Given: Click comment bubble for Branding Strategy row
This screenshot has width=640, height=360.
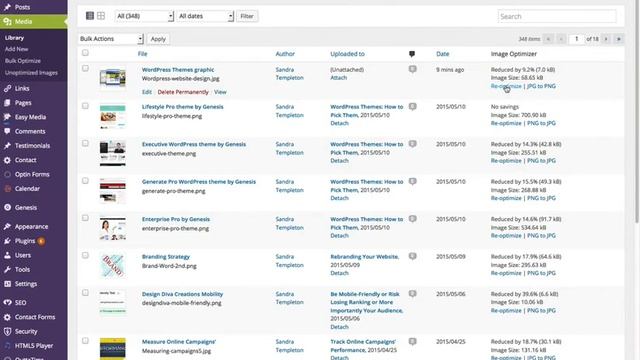Looking at the screenshot, I should click(x=413, y=256).
